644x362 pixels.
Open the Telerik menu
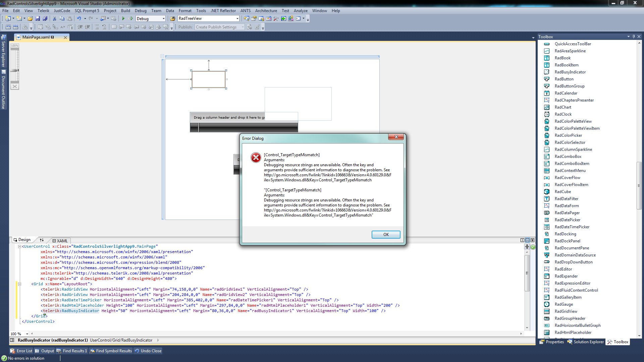(43, 11)
